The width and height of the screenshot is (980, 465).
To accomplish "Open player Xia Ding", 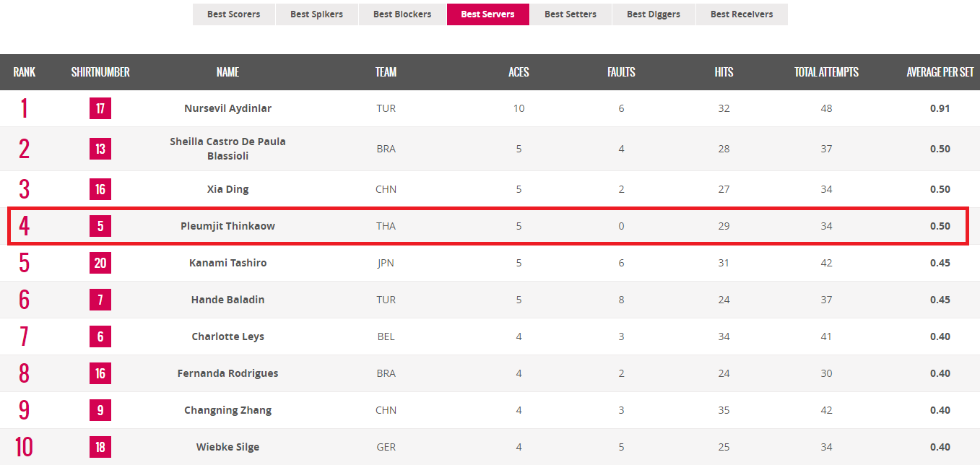I will (x=227, y=189).
